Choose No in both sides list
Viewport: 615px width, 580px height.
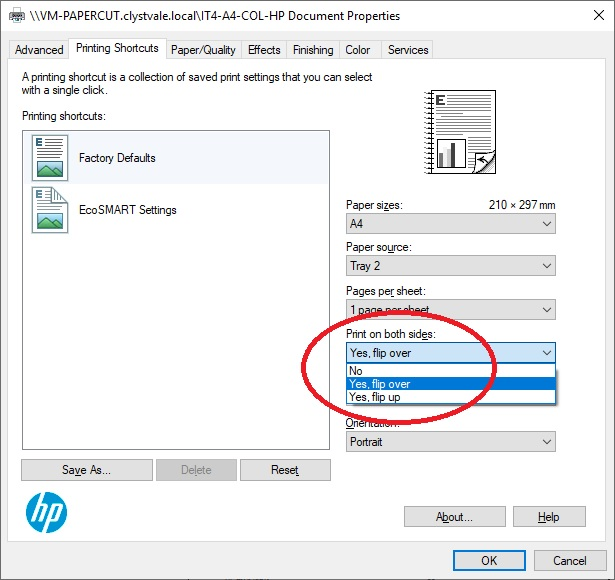pyautogui.click(x=451, y=371)
